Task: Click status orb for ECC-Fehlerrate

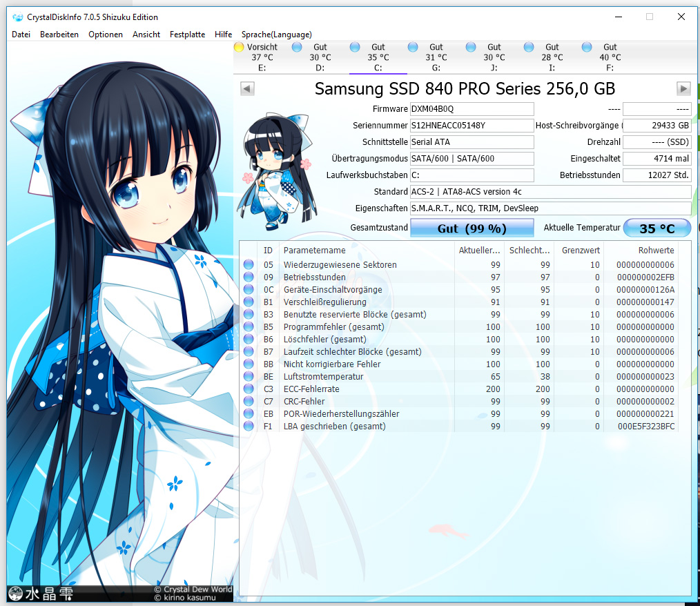Action: [249, 389]
